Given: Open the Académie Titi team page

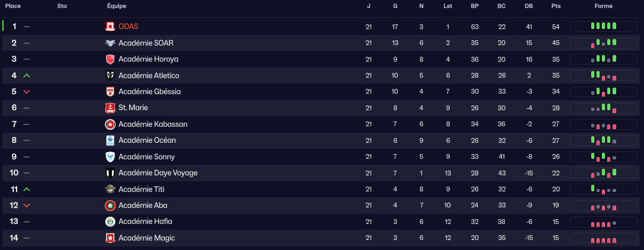Looking at the screenshot, I should click(x=142, y=189).
